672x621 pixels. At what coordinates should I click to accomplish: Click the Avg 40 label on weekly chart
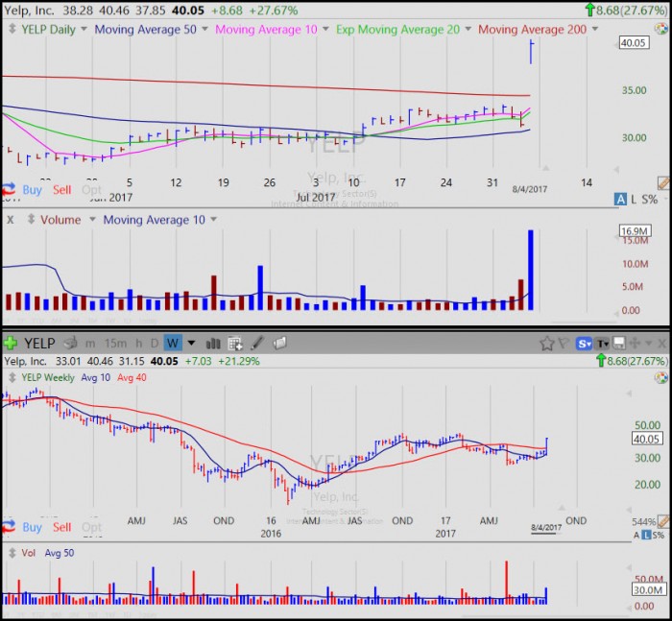click(x=132, y=377)
